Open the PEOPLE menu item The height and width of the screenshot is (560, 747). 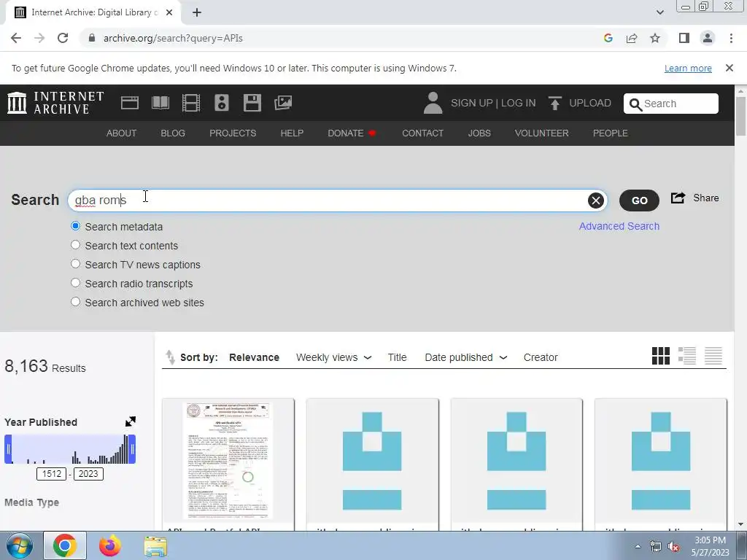click(x=611, y=133)
